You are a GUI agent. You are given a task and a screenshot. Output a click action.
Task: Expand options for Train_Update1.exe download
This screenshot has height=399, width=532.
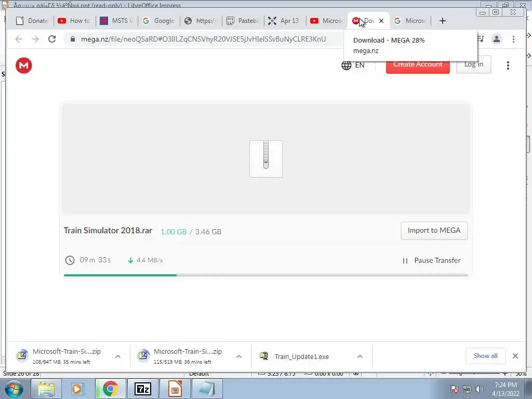[x=360, y=356]
